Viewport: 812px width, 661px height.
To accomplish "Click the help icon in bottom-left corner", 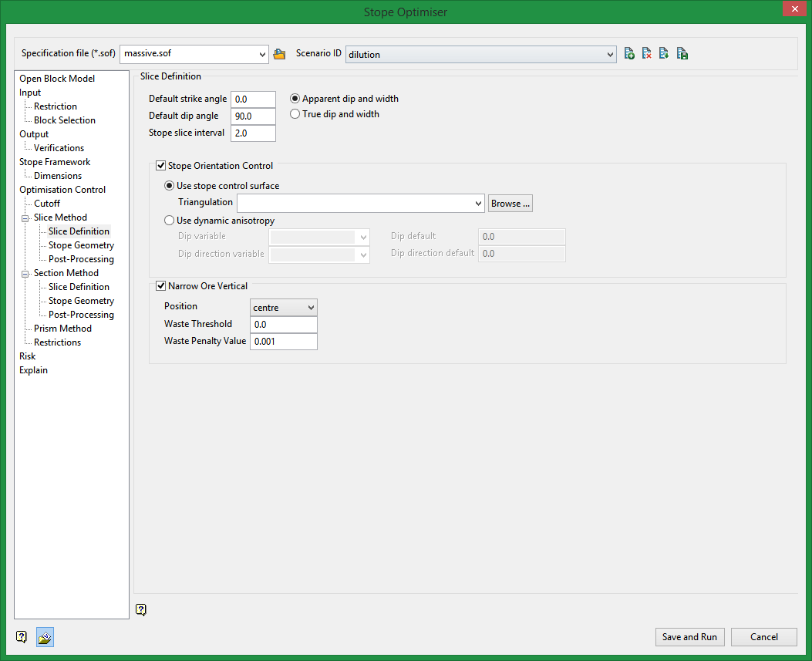I will click(x=22, y=637).
